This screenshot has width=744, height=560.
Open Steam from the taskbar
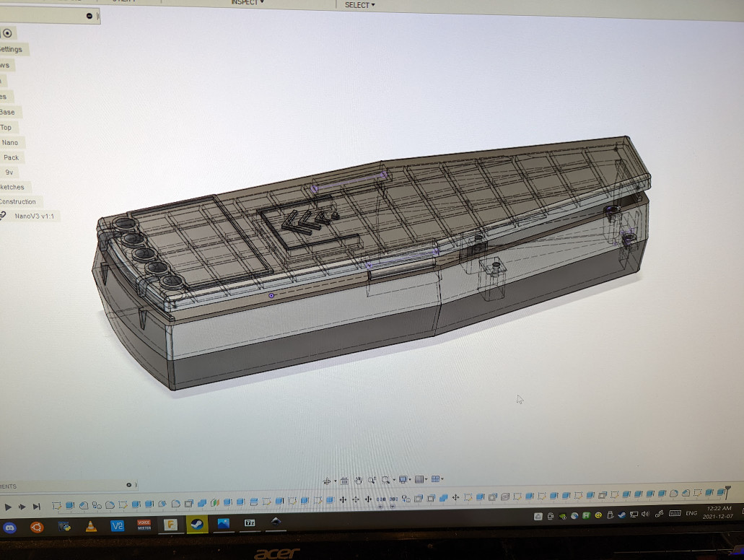tap(197, 525)
